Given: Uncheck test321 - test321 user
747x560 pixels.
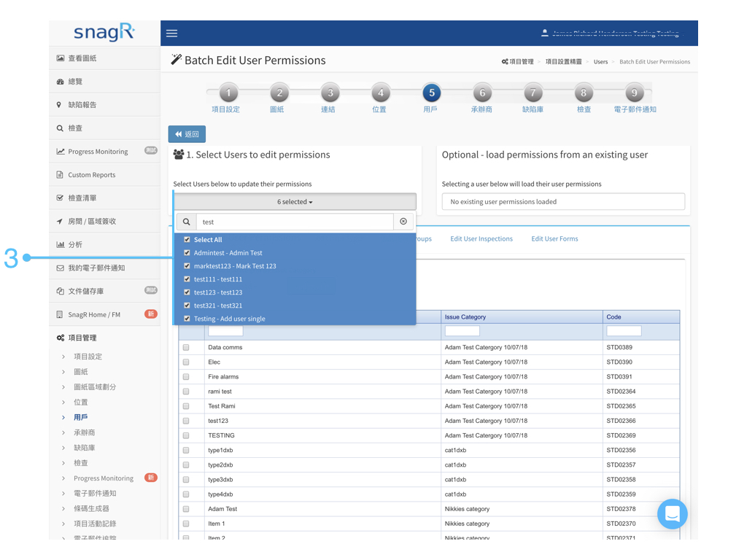Looking at the screenshot, I should pos(187,306).
